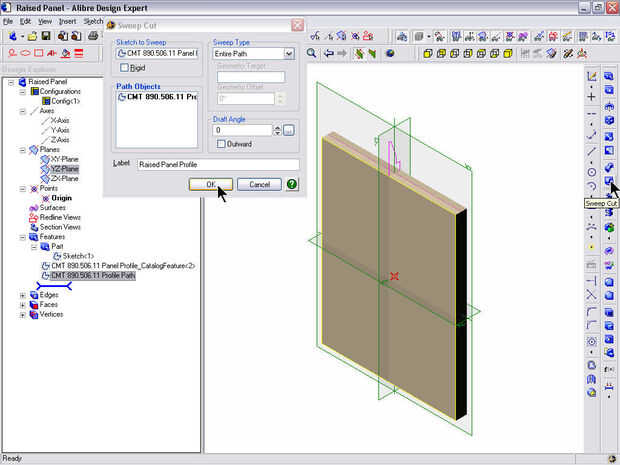The height and width of the screenshot is (465, 620).
Task: Select Section Views in the tree
Action: click(60, 227)
